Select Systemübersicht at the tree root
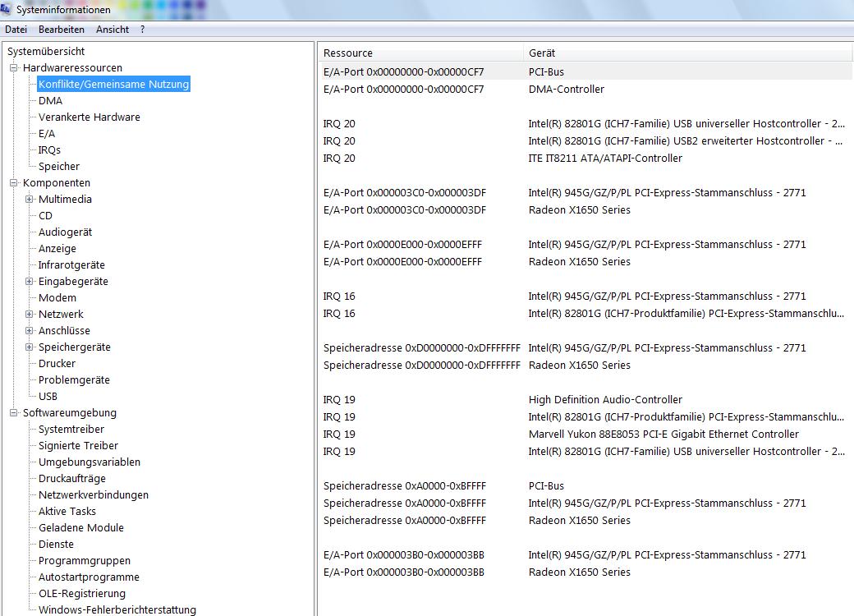The image size is (854, 616). point(46,51)
